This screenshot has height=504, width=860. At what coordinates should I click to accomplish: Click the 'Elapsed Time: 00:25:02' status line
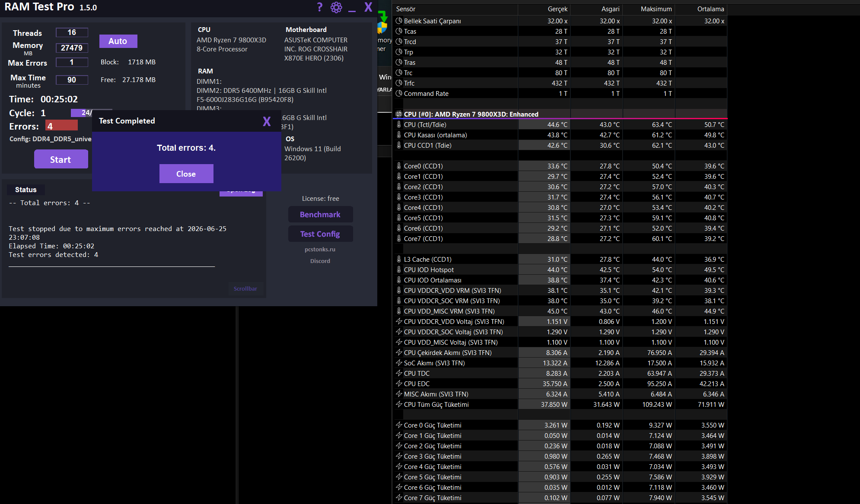[51, 246]
